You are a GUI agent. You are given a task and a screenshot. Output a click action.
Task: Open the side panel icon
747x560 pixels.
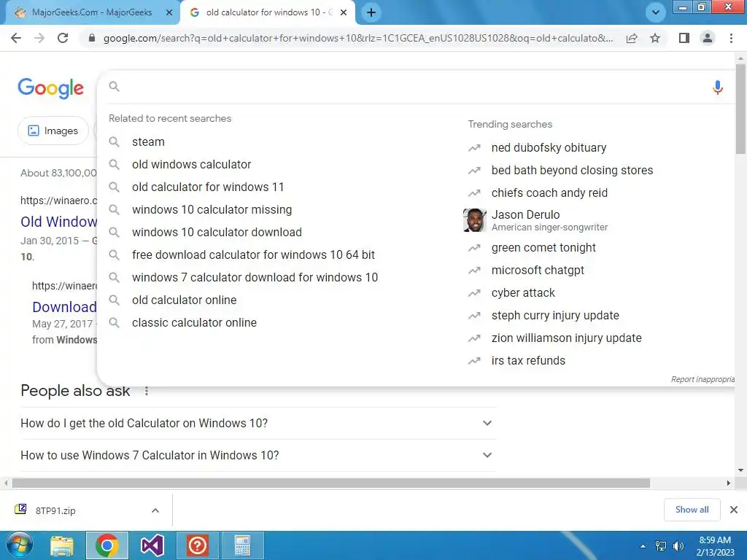(684, 38)
